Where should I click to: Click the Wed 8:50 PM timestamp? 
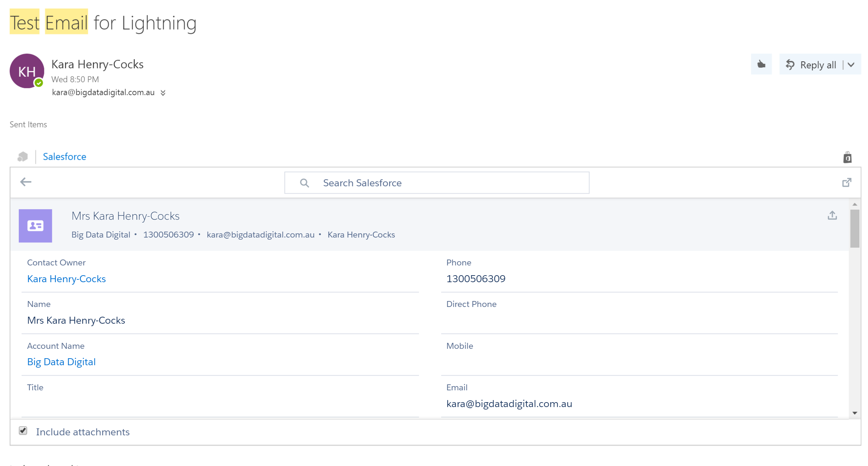point(75,80)
